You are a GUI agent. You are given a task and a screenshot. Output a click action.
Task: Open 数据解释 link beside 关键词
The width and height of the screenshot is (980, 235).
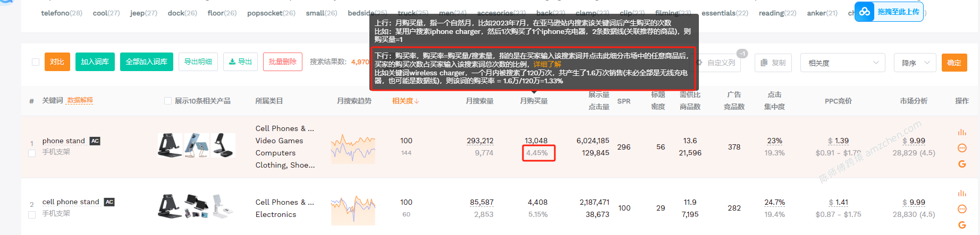click(80, 101)
